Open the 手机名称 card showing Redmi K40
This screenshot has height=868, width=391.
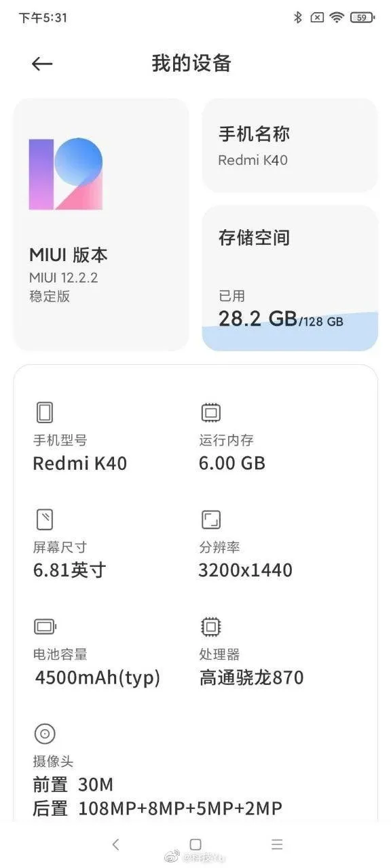290,145
